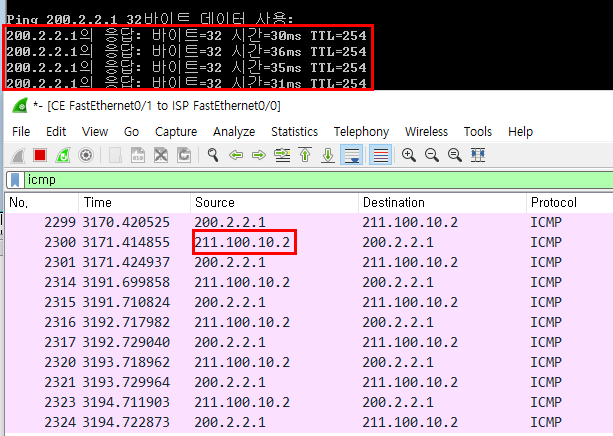Select packet number 2320

point(309,362)
